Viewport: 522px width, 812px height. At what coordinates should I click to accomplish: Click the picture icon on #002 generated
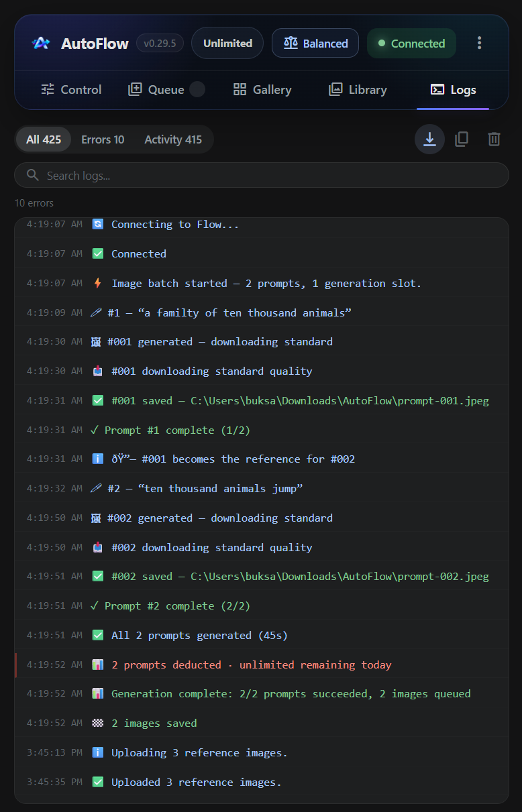(96, 518)
